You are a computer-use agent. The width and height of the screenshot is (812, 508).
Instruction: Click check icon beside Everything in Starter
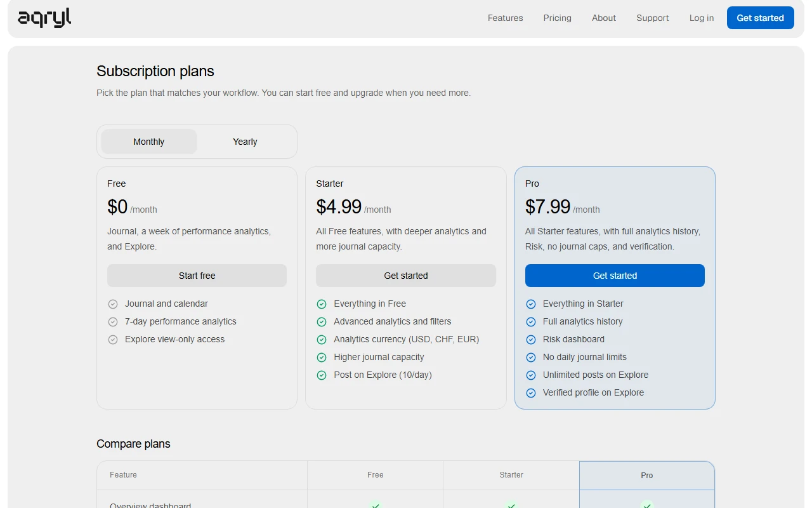coord(531,304)
